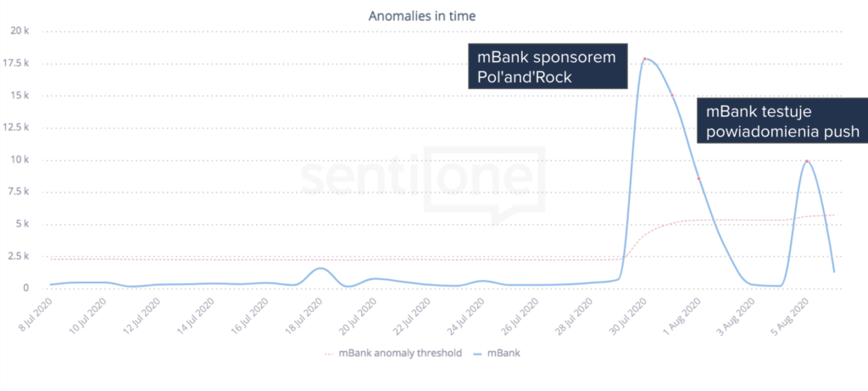
Task: Click the anomaly marker near 1 Aug 2020
Action: (x=698, y=178)
